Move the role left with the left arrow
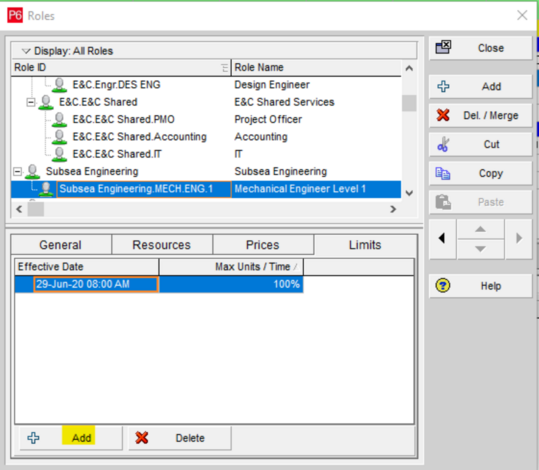The image size is (539, 470). 442,238
